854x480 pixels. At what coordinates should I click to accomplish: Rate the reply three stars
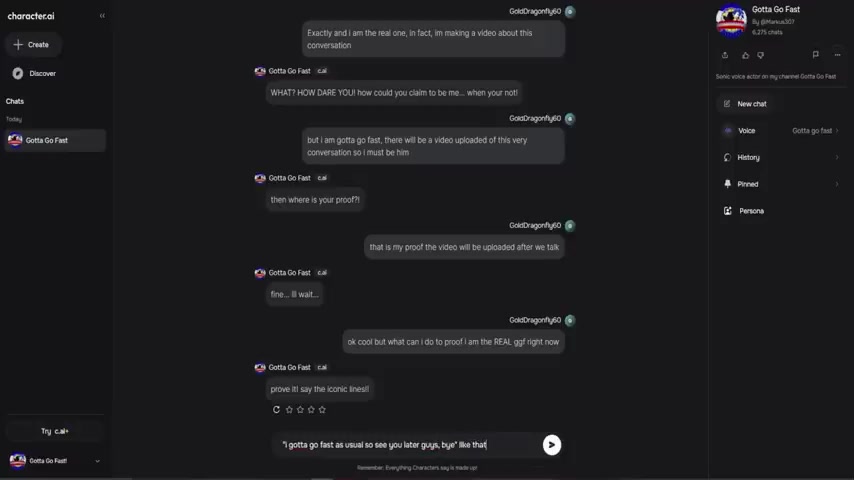click(x=311, y=409)
